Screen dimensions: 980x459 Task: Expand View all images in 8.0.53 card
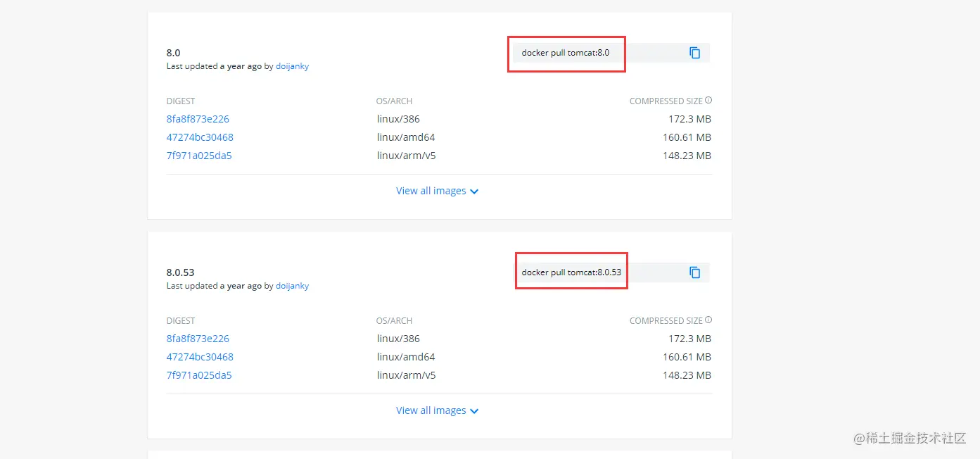(x=438, y=410)
